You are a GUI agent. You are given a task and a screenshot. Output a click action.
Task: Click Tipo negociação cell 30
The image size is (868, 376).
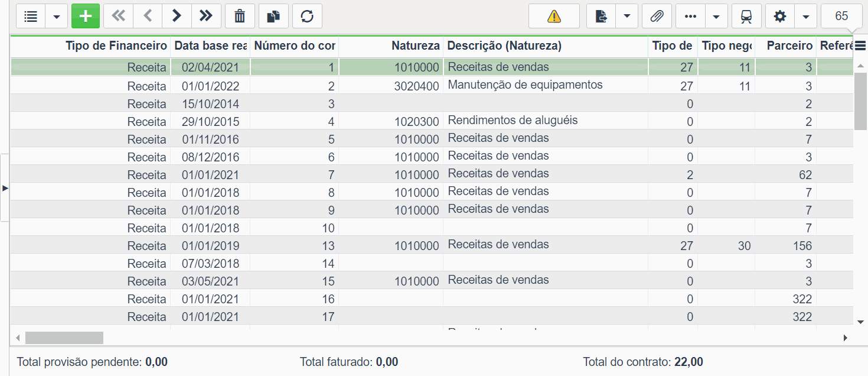click(x=726, y=246)
